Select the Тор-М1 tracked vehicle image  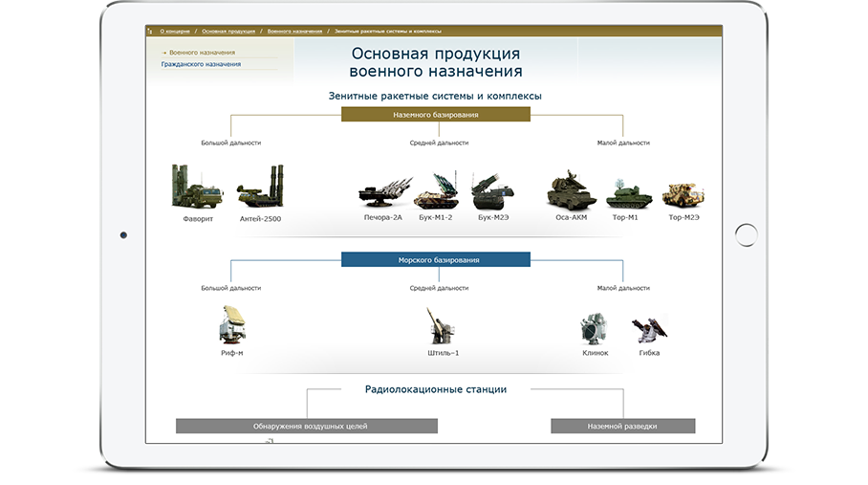[628, 194]
